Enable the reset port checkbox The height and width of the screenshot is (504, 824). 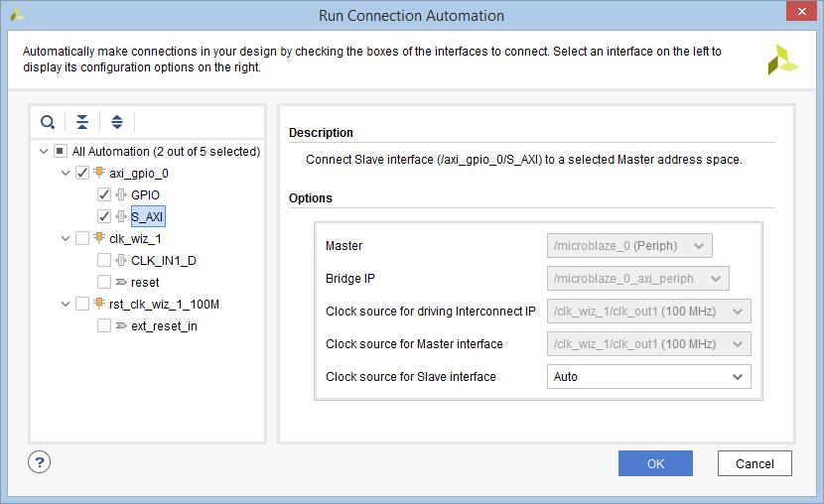tap(104, 282)
